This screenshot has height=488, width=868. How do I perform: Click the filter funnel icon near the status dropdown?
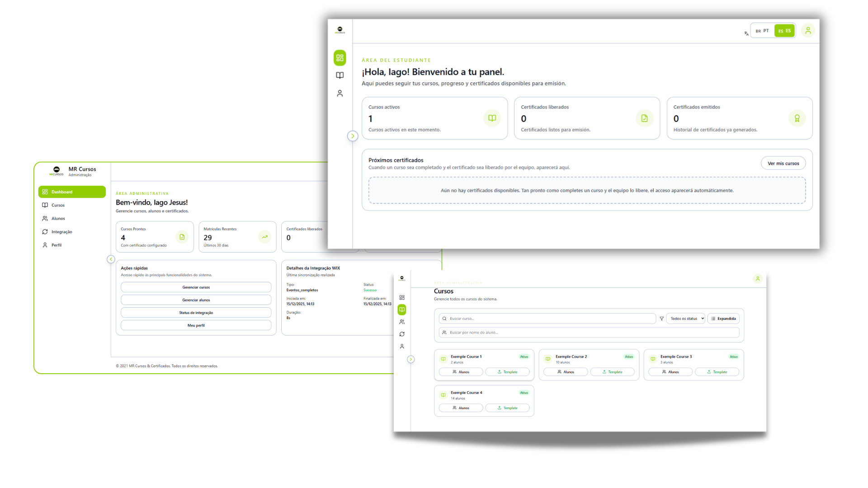pyautogui.click(x=661, y=319)
